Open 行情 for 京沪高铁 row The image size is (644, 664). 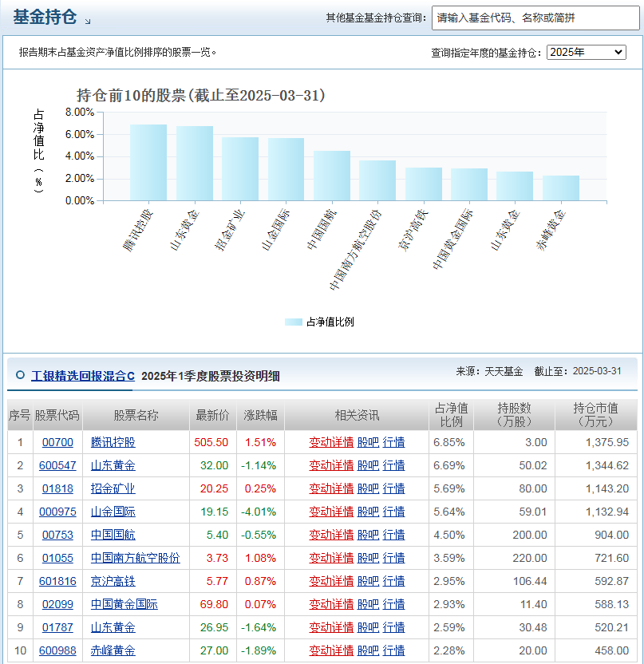tap(393, 581)
